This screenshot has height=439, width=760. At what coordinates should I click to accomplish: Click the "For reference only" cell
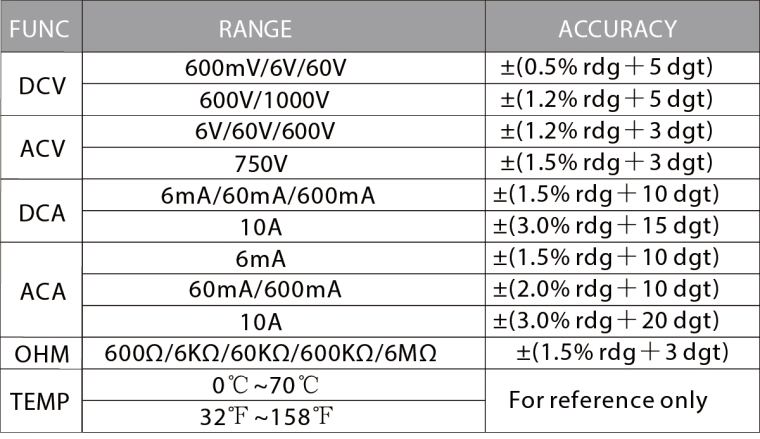pos(608,401)
